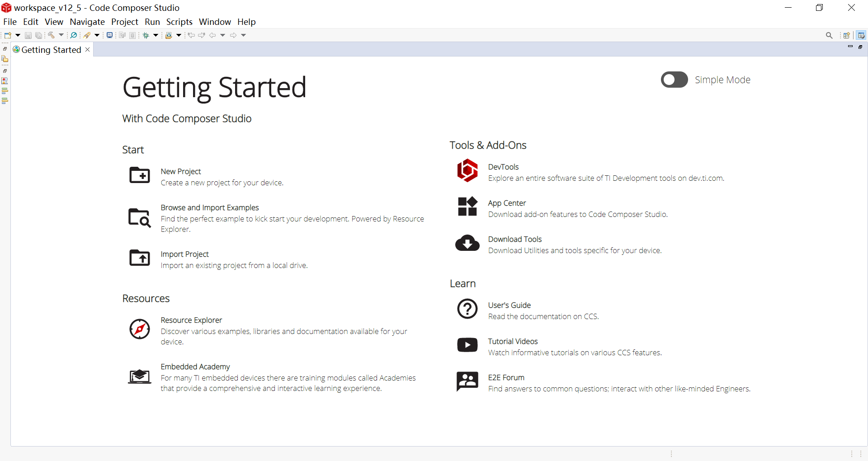Minimize the Getting Started view panel
868x461 pixels.
coord(850,47)
